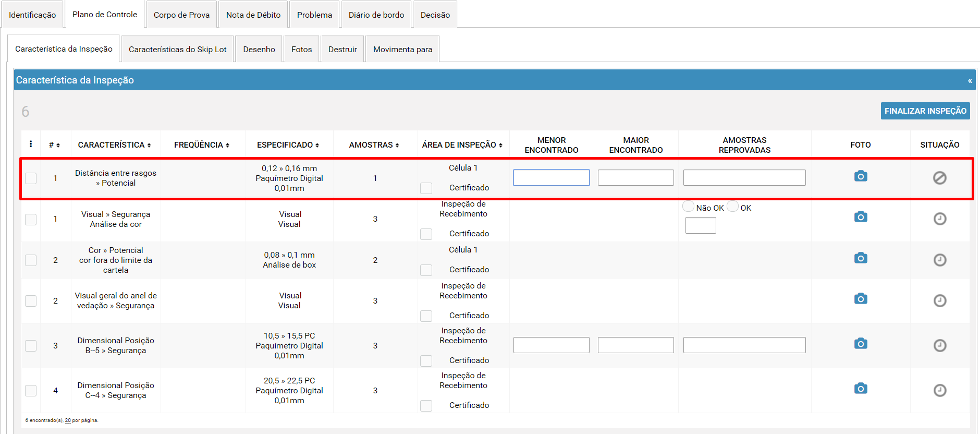Change the 20 por página setting
The image size is (980, 434).
pos(68,420)
